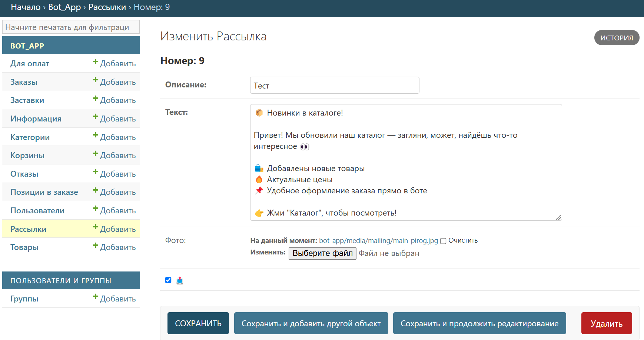Uncheck the checkbox next to the outbox icon
Image resolution: width=644 pixels, height=340 pixels.
(168, 280)
